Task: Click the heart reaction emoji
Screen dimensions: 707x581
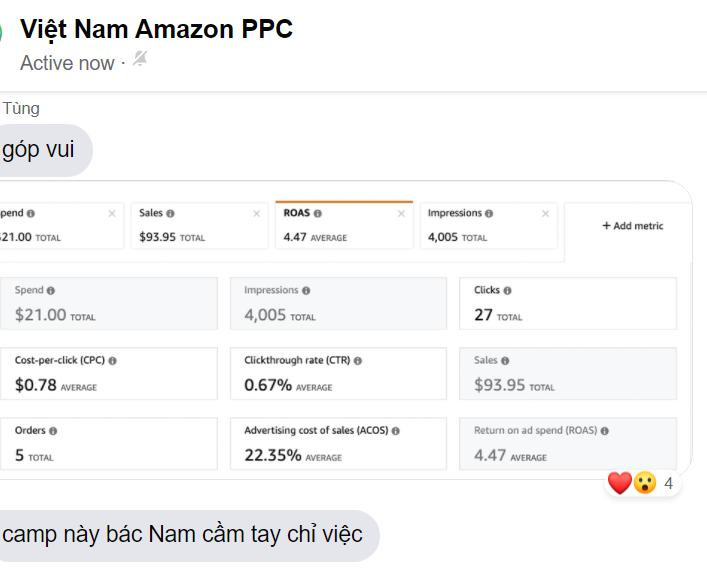Action: [x=619, y=484]
